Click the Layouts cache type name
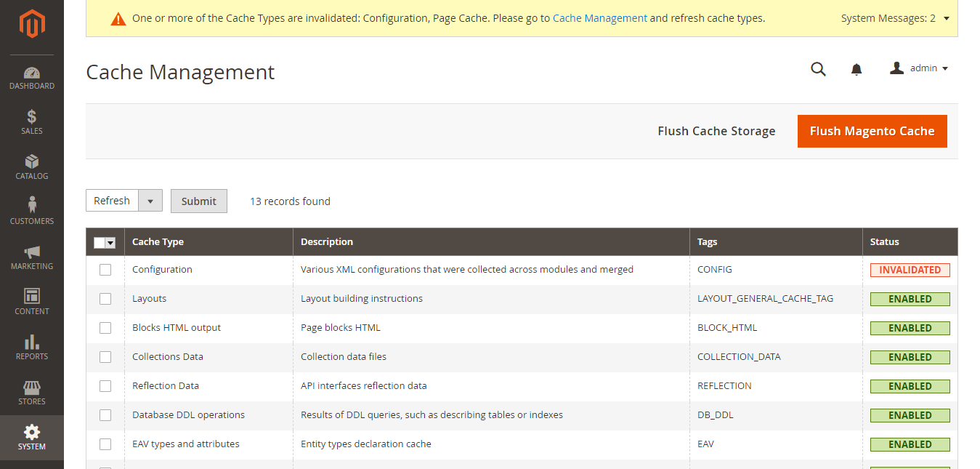980x469 pixels. tap(149, 299)
